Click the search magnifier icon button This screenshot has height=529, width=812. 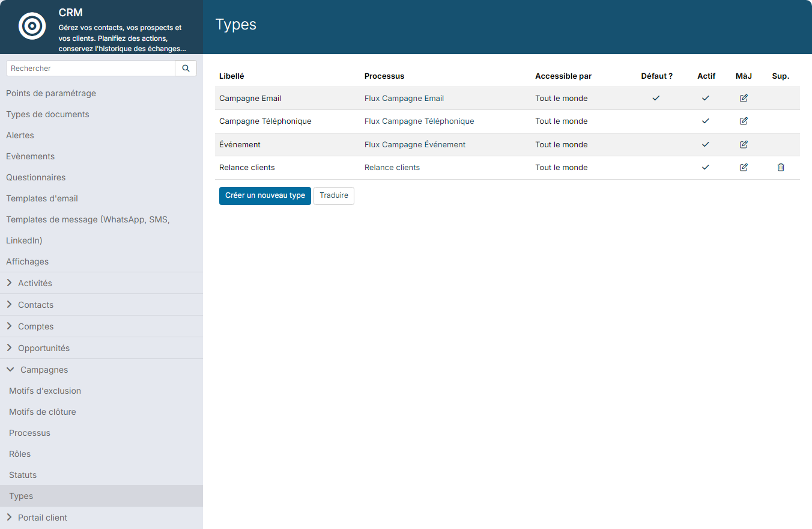pyautogui.click(x=186, y=69)
